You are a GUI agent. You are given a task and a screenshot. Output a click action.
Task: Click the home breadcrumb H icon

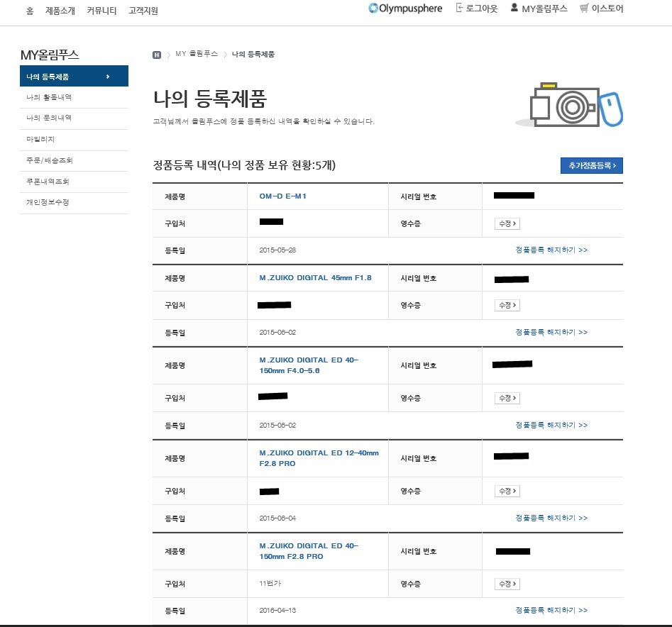coord(157,55)
